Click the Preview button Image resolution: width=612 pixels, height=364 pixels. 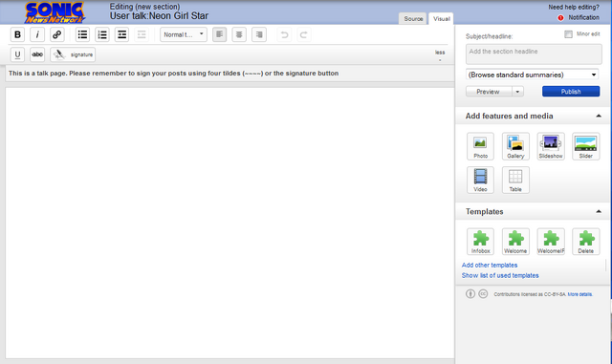pyautogui.click(x=489, y=92)
